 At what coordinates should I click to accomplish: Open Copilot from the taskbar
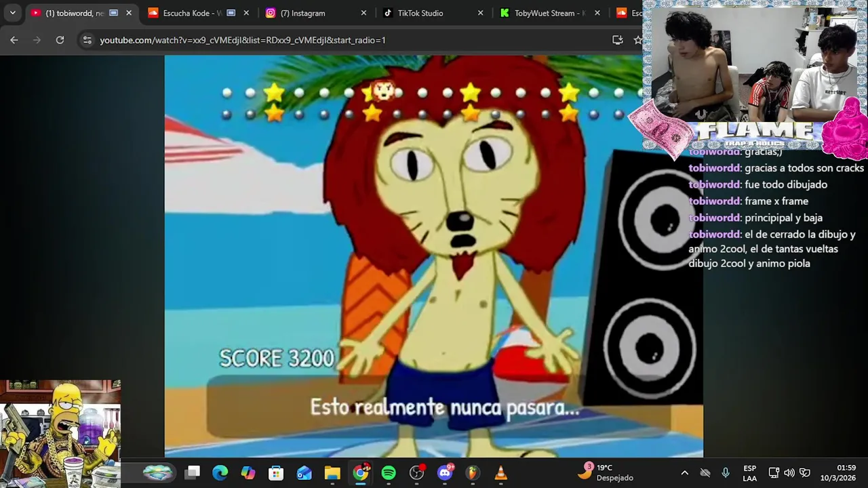(248, 472)
